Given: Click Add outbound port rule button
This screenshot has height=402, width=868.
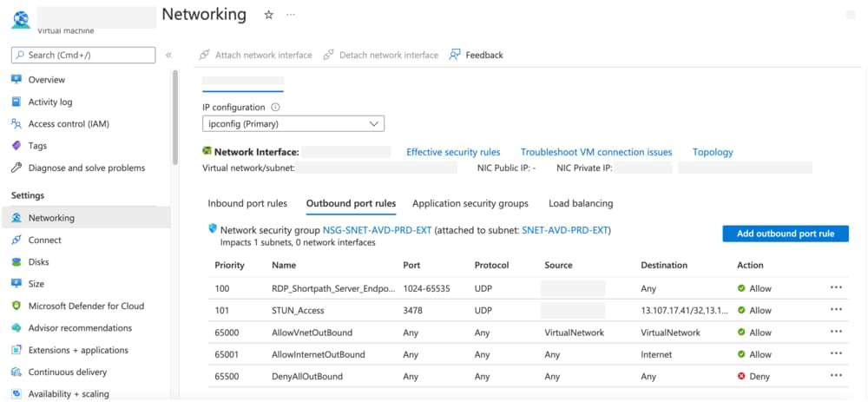Looking at the screenshot, I should coord(786,234).
